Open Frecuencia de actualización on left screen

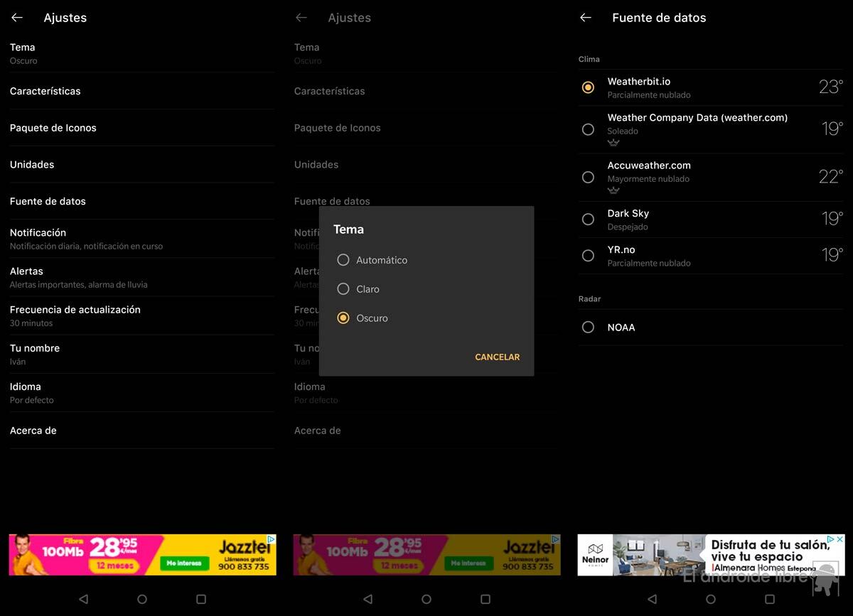(x=142, y=315)
